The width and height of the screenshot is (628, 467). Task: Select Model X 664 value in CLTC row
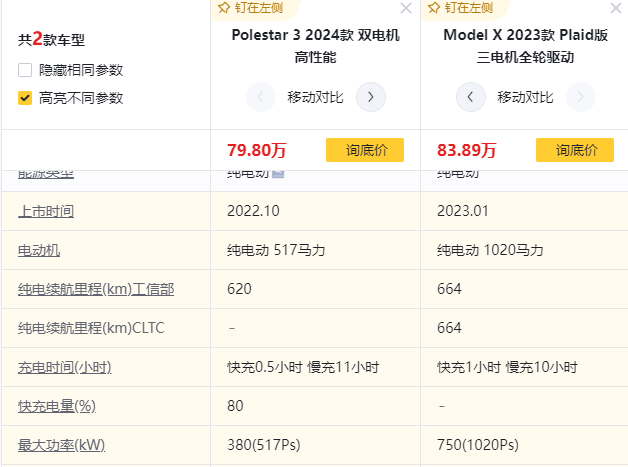(x=449, y=328)
